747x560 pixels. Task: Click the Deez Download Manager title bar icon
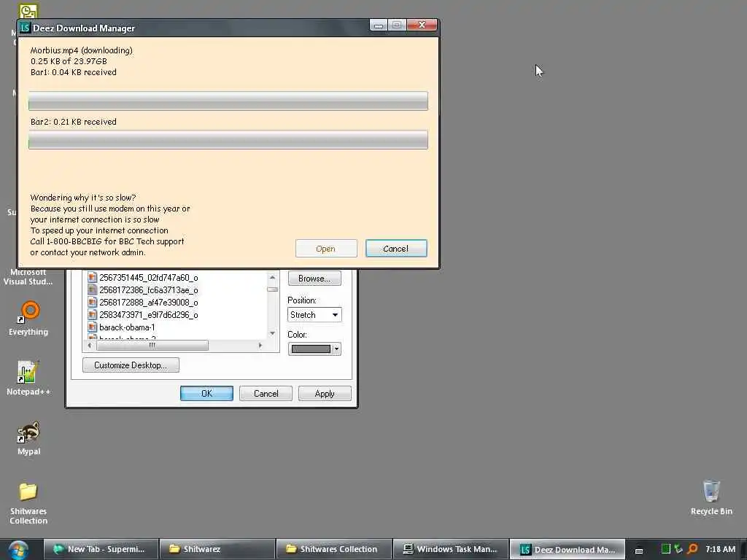[26, 28]
